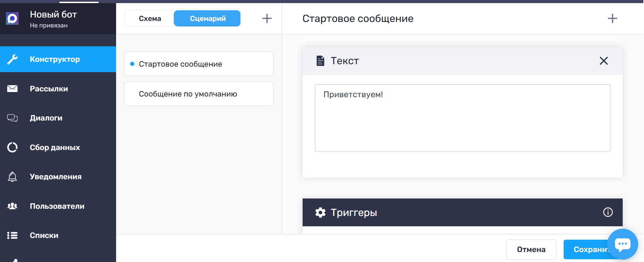This screenshot has height=262, width=644.
Task: Click the Отмена button
Action: point(531,249)
